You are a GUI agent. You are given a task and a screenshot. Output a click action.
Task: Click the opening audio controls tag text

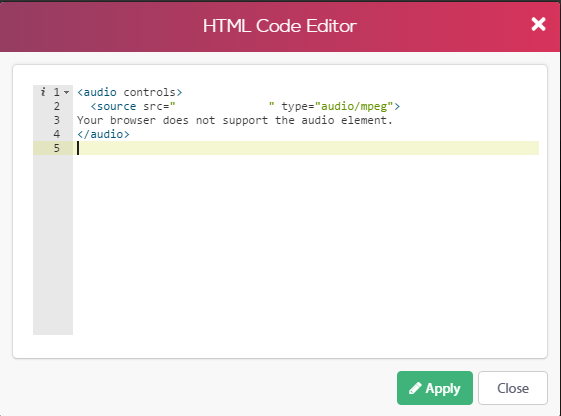tap(130, 92)
